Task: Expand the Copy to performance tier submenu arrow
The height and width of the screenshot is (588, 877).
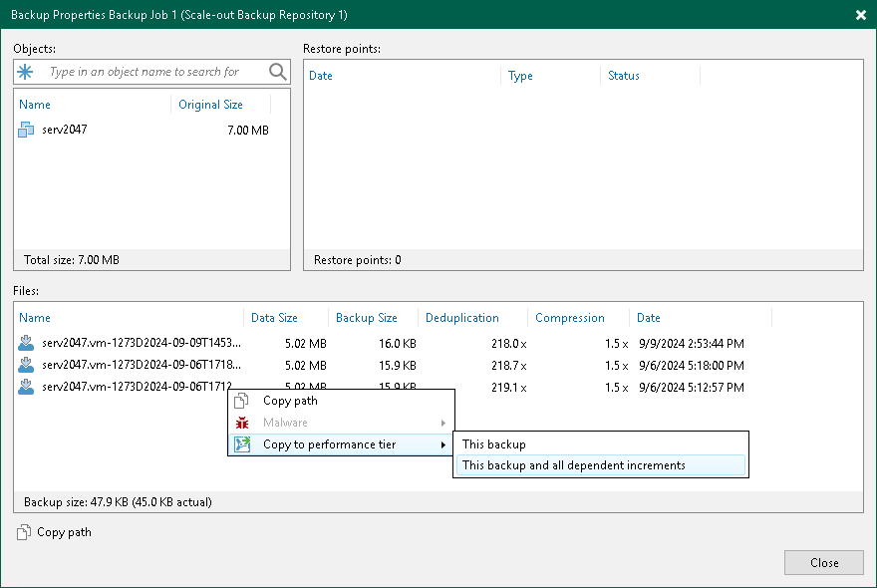Action: pyautogui.click(x=445, y=443)
